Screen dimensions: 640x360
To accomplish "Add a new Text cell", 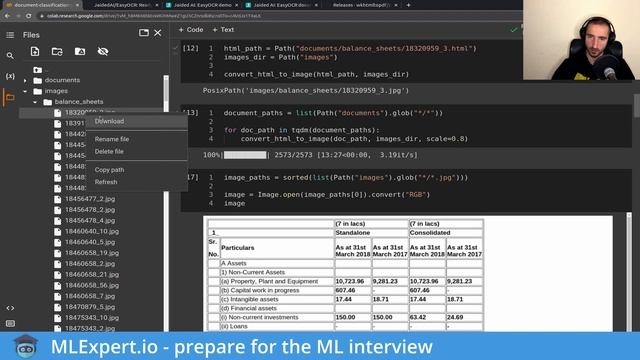I will click(223, 30).
